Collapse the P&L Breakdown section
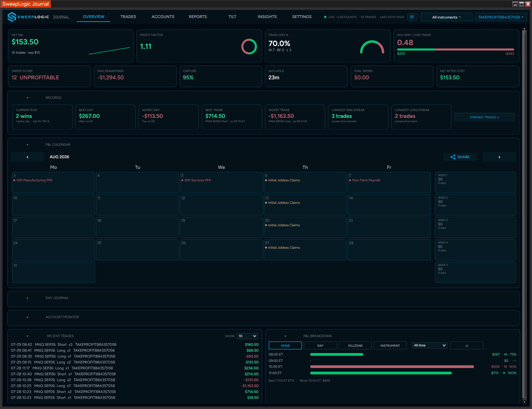 click(285, 336)
